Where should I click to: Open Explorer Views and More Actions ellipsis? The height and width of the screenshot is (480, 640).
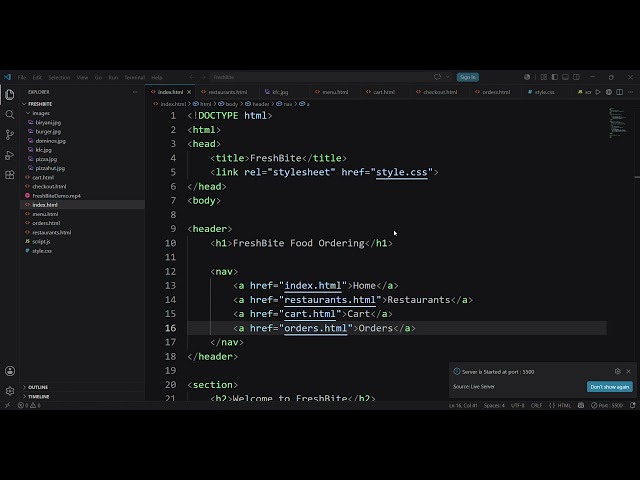click(x=135, y=92)
